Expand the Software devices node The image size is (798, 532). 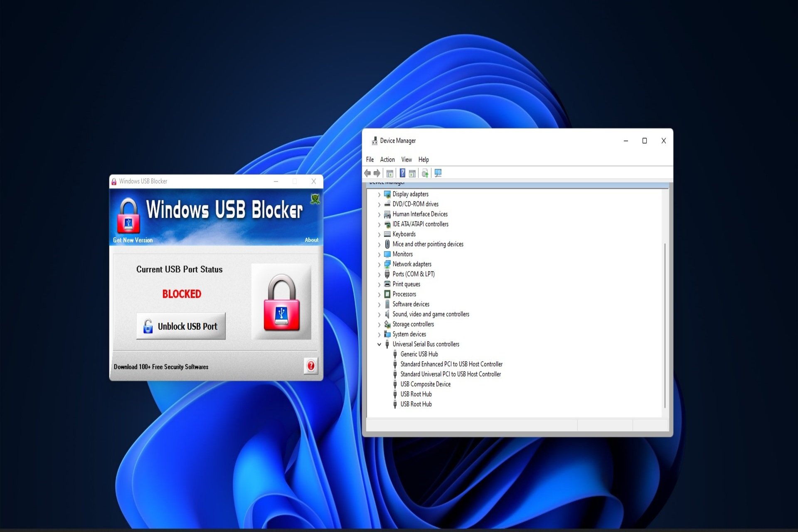(379, 304)
